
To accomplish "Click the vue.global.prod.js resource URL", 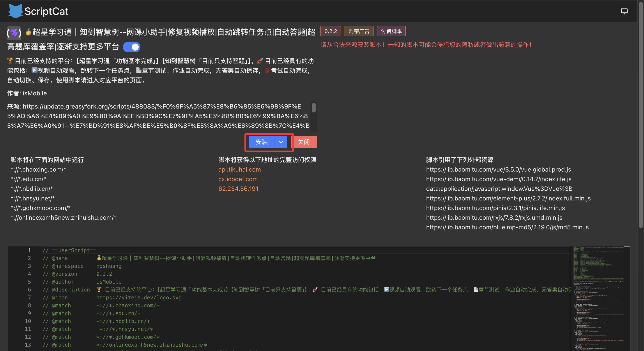I will point(498,169).
